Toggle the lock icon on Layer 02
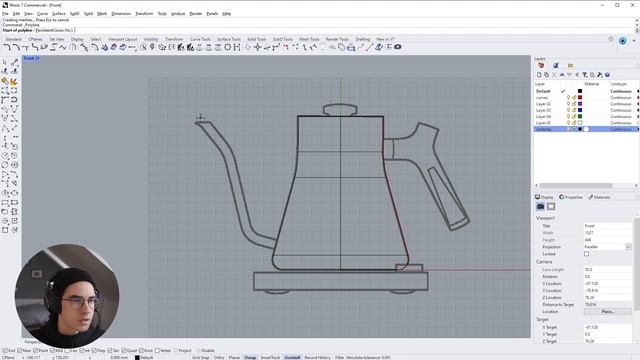Screen dimensions: 640x360 coord(574,104)
